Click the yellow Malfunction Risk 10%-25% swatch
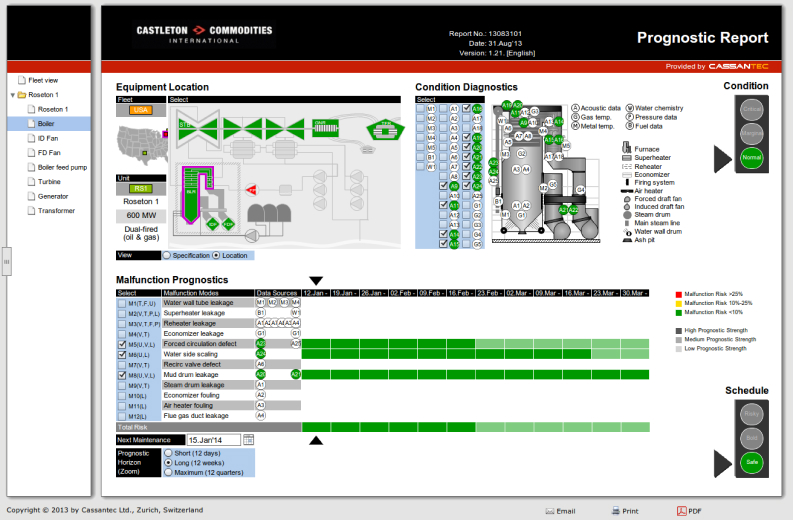Viewport: 793px width, 520px height. (679, 303)
